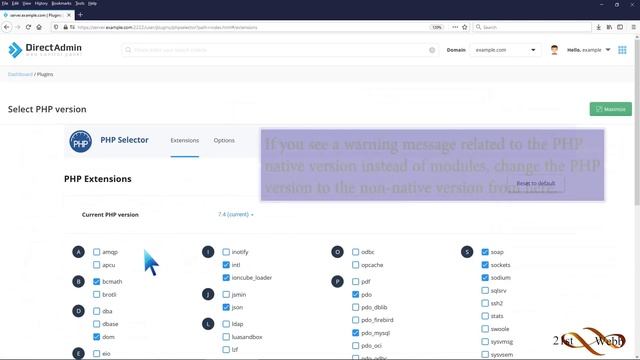Uncheck the soap extension
The height and width of the screenshot is (360, 640).
[x=485, y=252]
